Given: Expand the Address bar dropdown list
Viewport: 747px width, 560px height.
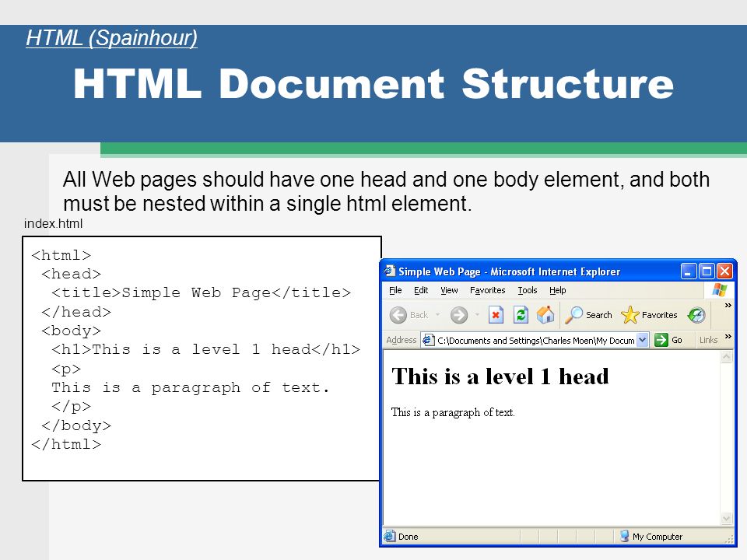Looking at the screenshot, I should tap(642, 340).
